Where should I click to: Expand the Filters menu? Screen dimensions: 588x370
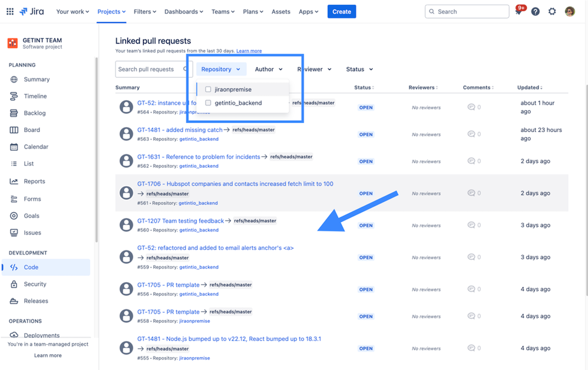pos(145,12)
